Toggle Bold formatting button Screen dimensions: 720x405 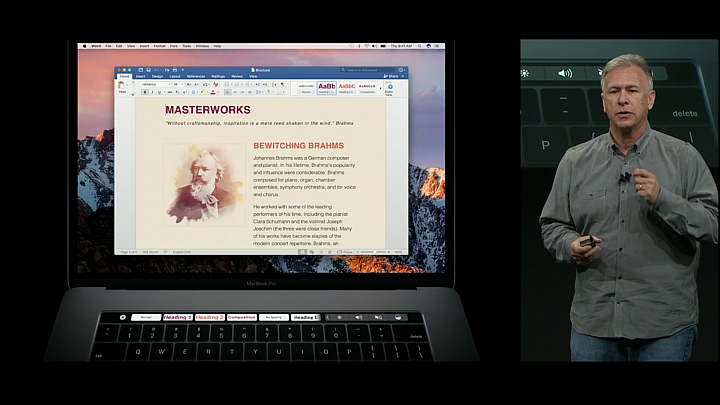click(x=145, y=92)
